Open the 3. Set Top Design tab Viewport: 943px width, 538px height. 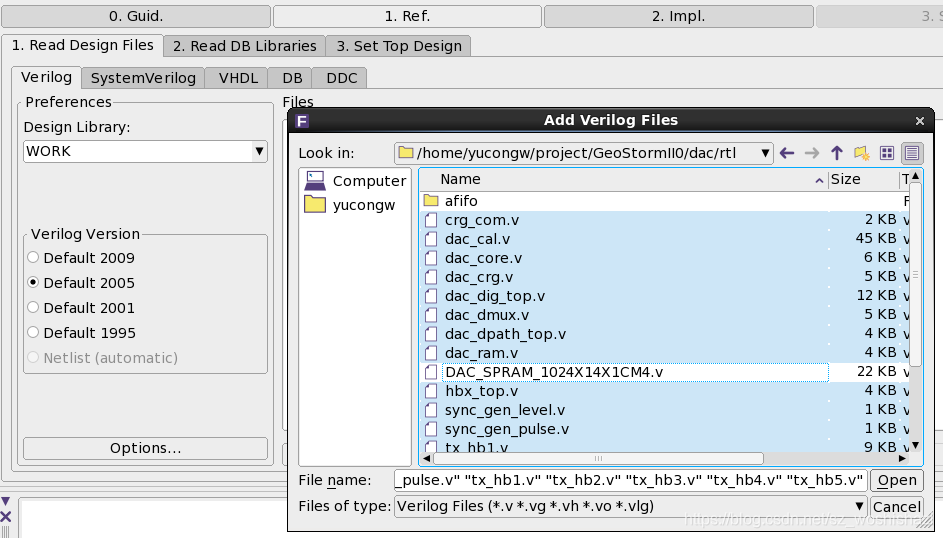click(399, 46)
